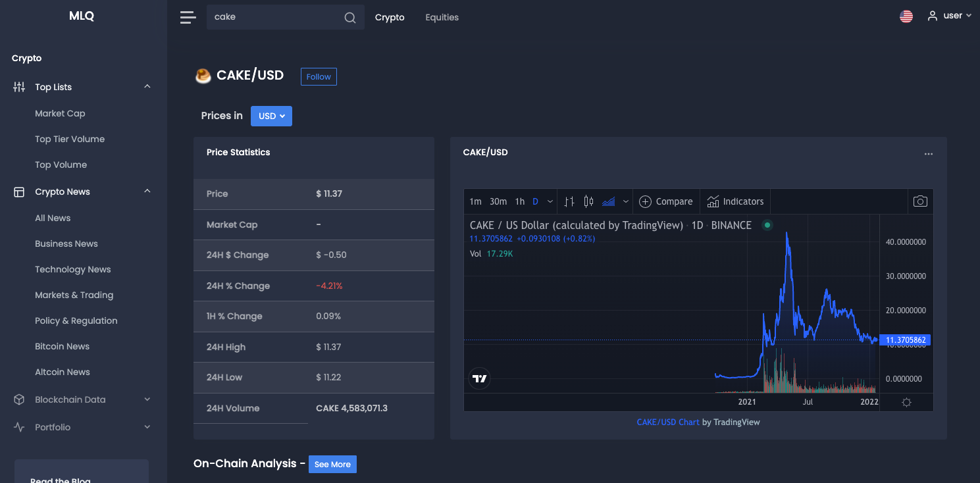This screenshot has height=483, width=980.
Task: Click the Blockchain Data cube icon
Action: pos(19,399)
